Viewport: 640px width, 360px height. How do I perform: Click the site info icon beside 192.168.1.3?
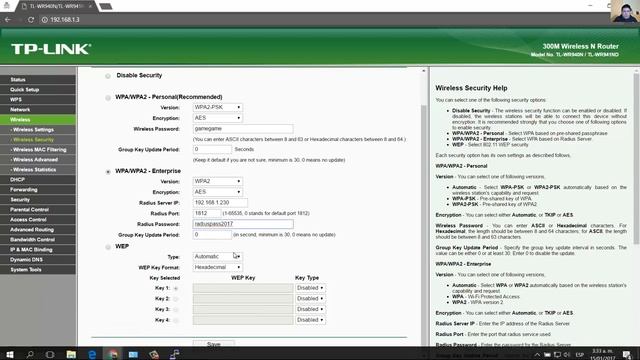[44, 19]
